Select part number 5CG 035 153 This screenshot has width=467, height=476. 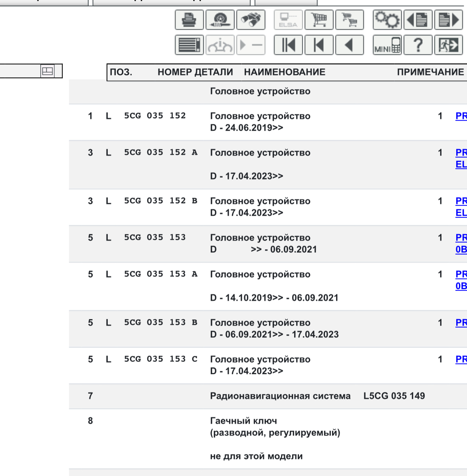pos(155,237)
